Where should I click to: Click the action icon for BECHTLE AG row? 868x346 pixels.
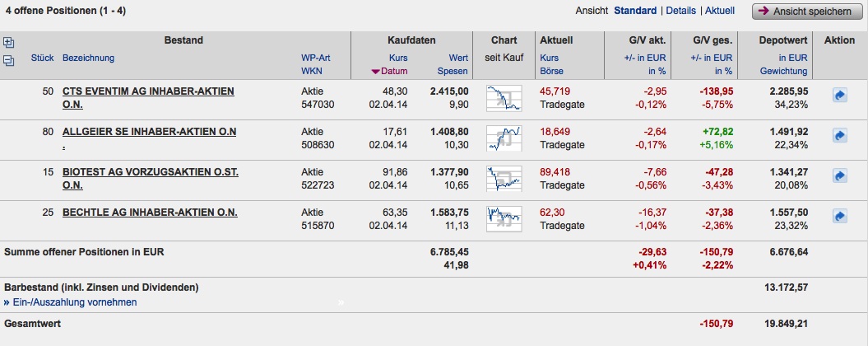pos(840,216)
